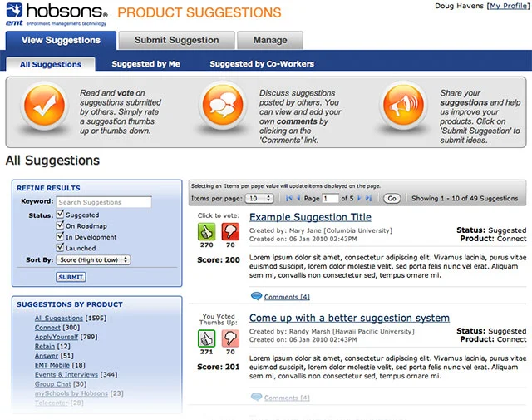This screenshot has width=532, height=420.
Task: Vote thumbs down on Example Suggestion Title
Action: tap(230, 231)
